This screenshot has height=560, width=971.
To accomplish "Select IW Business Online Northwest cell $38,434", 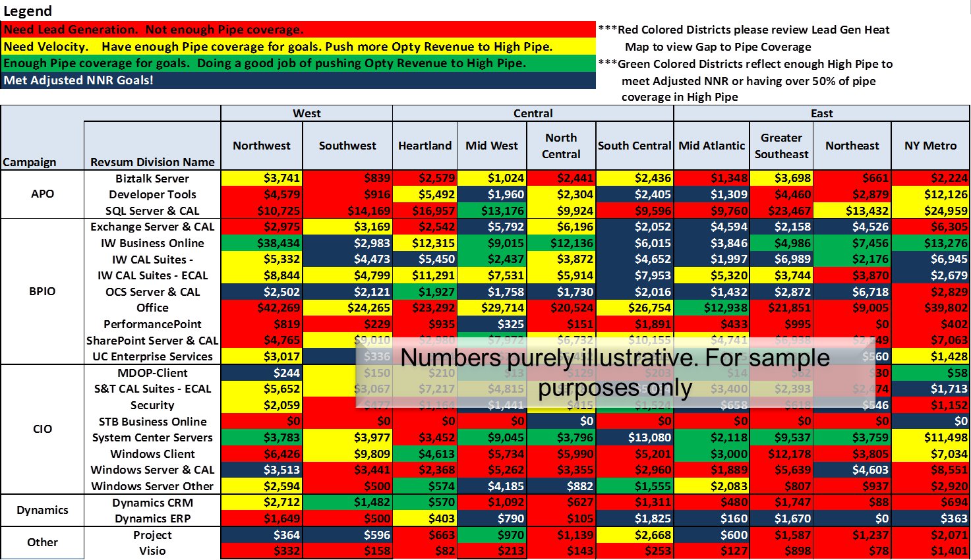I will [x=262, y=243].
